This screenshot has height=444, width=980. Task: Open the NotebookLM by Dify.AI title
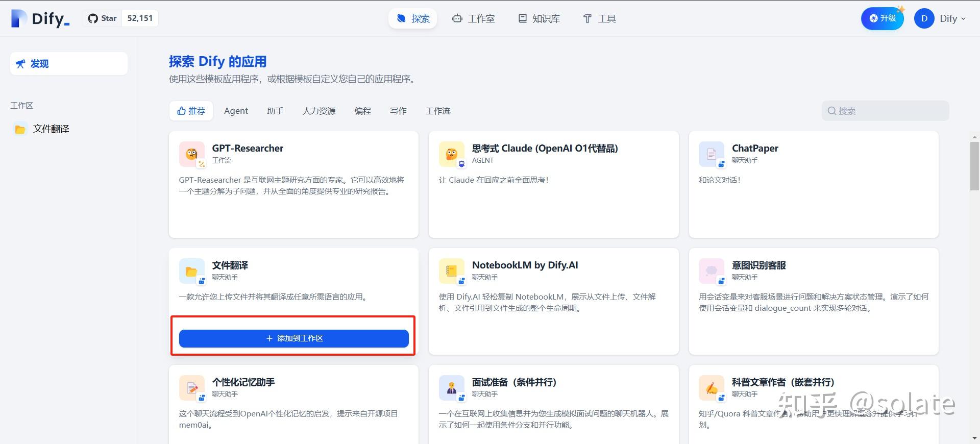pos(525,265)
